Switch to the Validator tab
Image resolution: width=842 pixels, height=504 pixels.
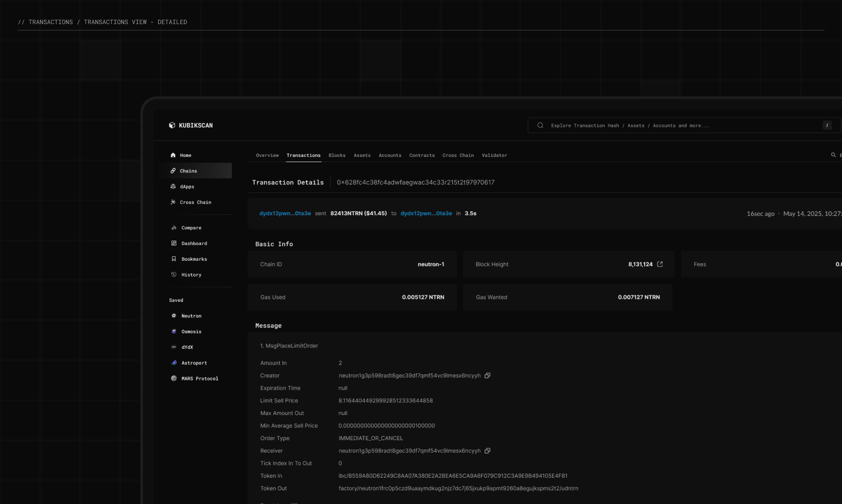(x=494, y=155)
